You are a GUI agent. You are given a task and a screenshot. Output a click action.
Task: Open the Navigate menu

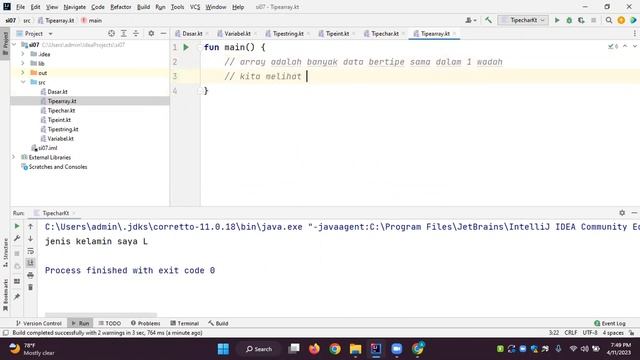point(75,7)
